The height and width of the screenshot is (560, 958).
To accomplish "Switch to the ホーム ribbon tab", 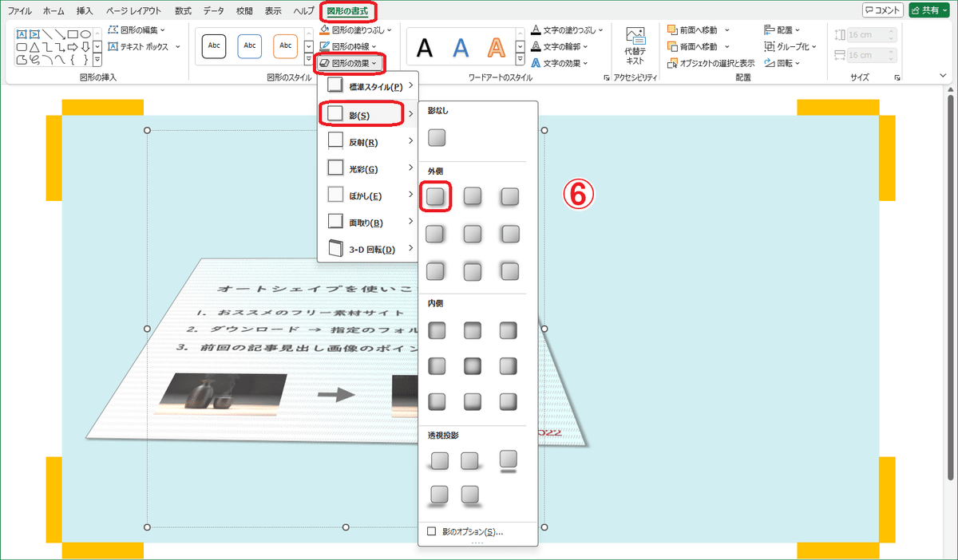I will pos(53,10).
